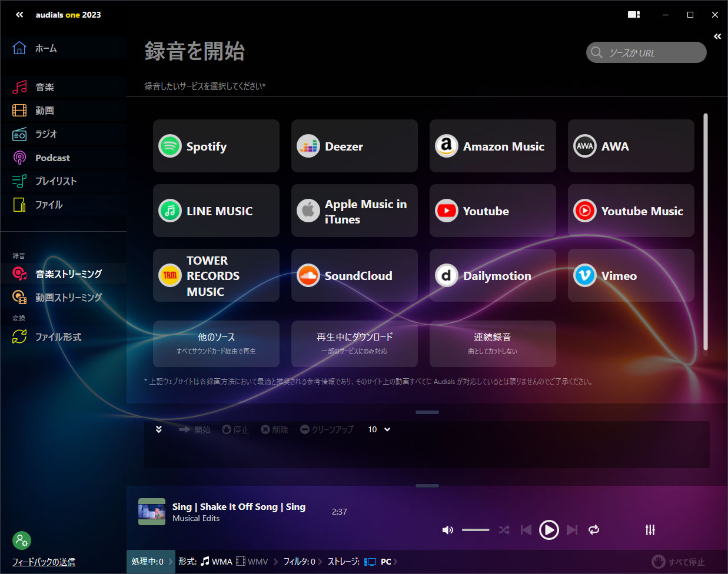728x574 pixels.
Task: Go to 音楽 in the sidebar
Action: click(x=44, y=87)
